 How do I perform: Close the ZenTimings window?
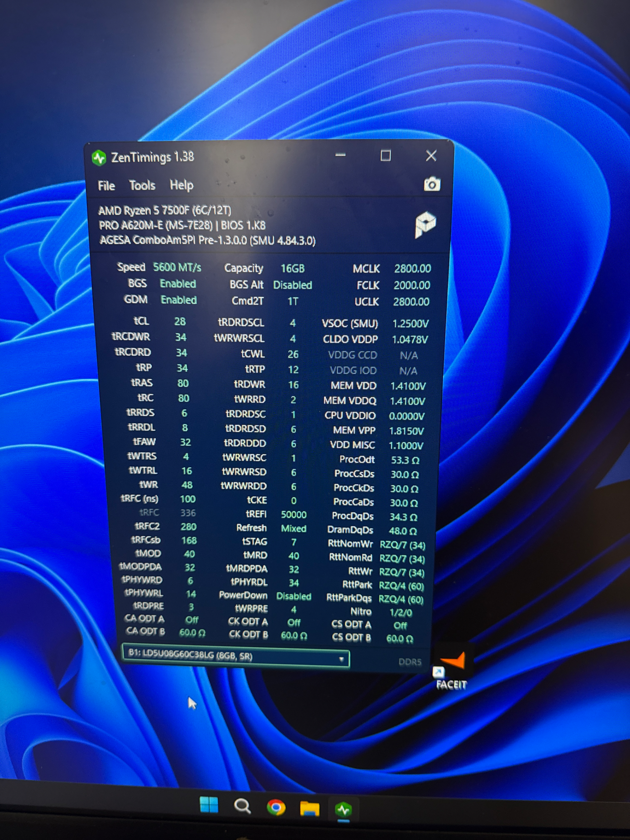coord(431,156)
